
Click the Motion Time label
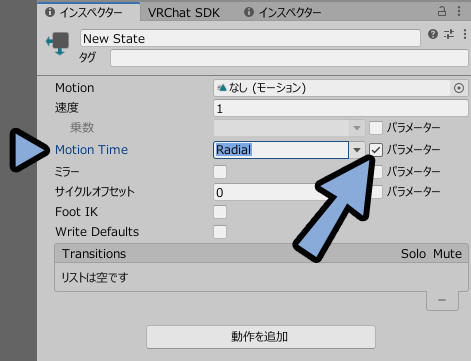[91, 150]
